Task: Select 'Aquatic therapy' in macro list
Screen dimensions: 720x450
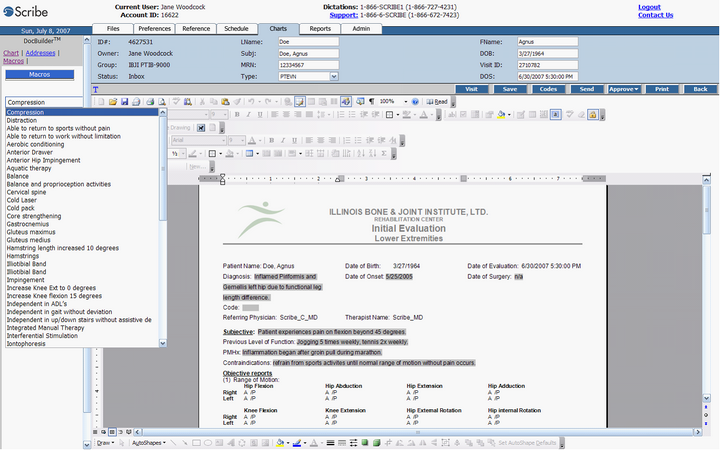Action: (29, 168)
